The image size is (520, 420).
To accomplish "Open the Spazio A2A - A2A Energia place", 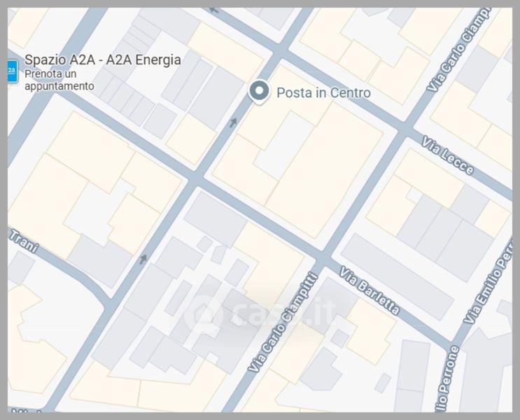I will pos(103,60).
